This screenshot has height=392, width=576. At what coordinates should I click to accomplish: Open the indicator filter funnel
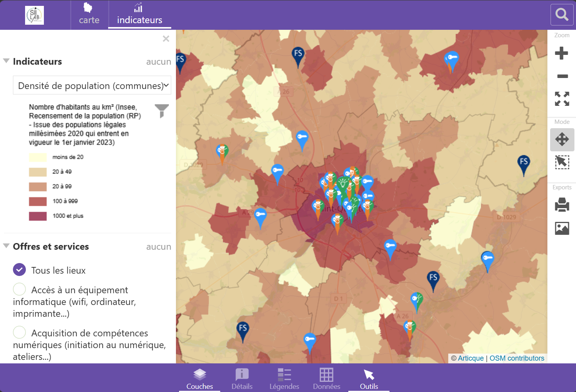161,111
